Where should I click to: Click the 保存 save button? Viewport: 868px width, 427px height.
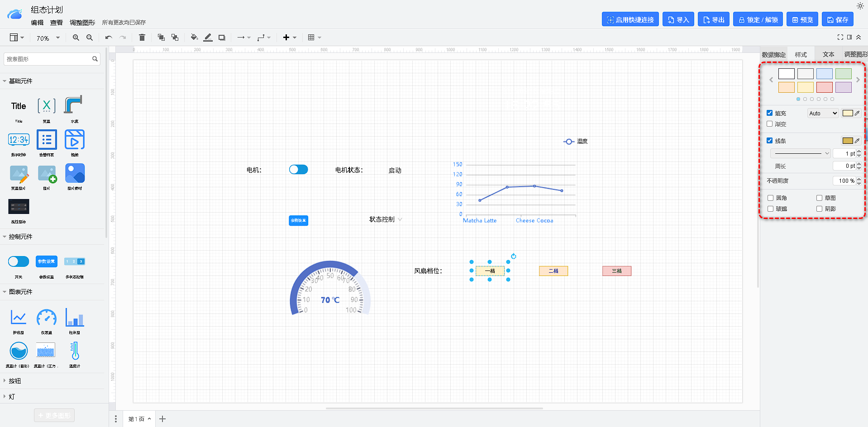pos(837,19)
